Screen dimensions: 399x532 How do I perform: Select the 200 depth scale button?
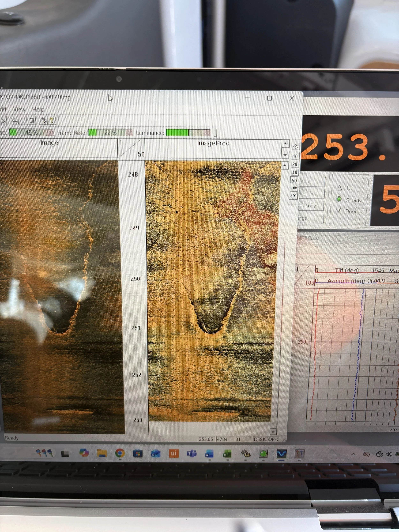pos(293,196)
